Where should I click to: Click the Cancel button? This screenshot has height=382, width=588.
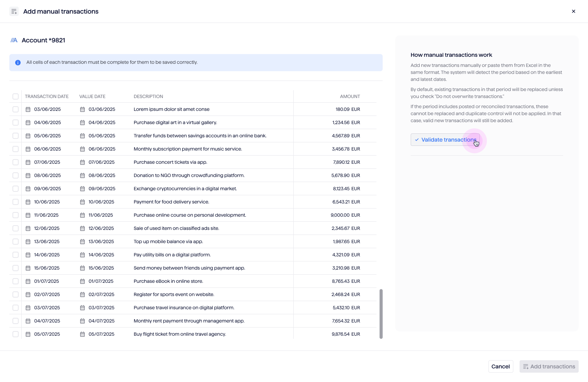click(500, 366)
